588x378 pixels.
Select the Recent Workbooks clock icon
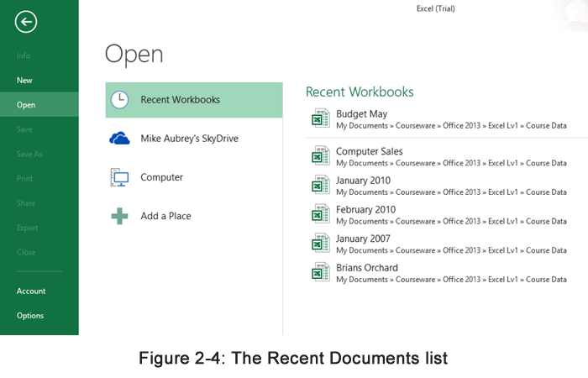point(120,100)
